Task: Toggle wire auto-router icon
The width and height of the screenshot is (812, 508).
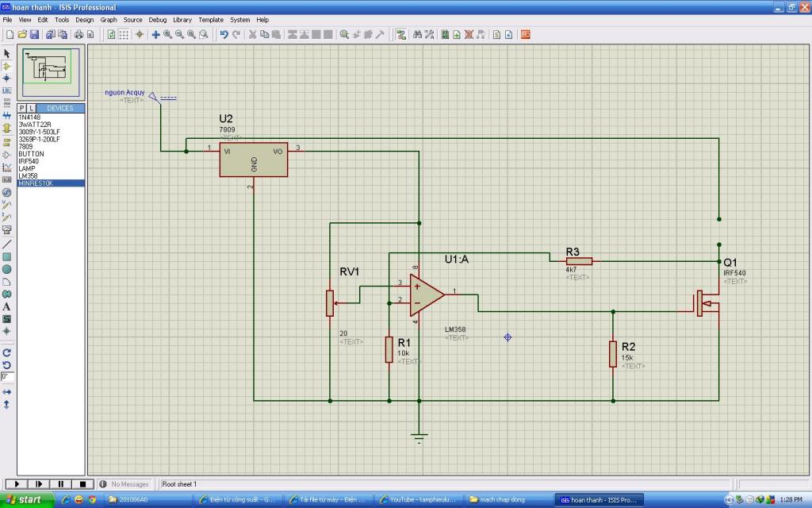Action: coord(400,35)
